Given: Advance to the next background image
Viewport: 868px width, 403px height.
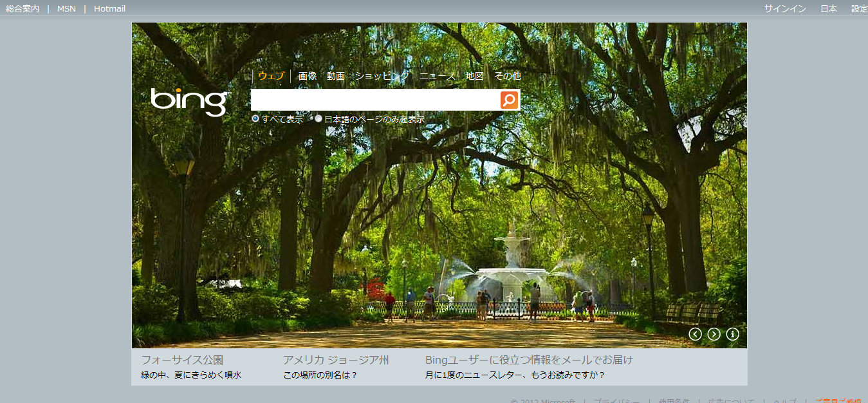Looking at the screenshot, I should [x=714, y=334].
